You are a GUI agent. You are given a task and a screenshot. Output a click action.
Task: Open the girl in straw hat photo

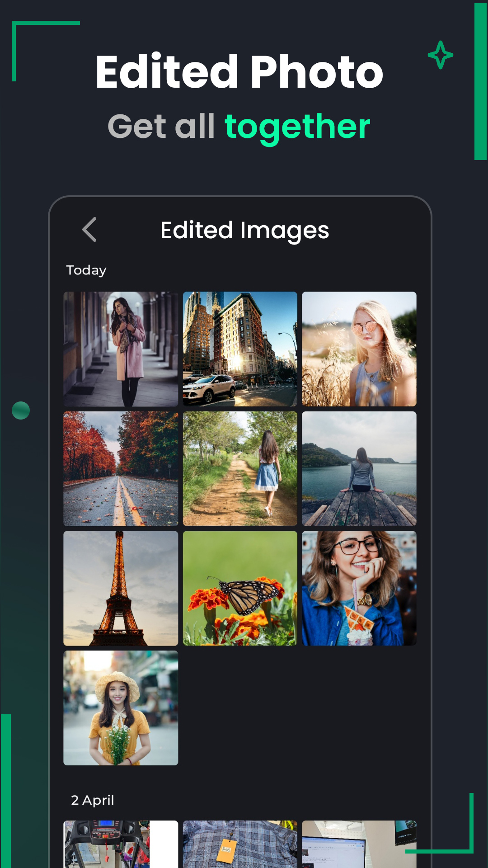(x=121, y=708)
